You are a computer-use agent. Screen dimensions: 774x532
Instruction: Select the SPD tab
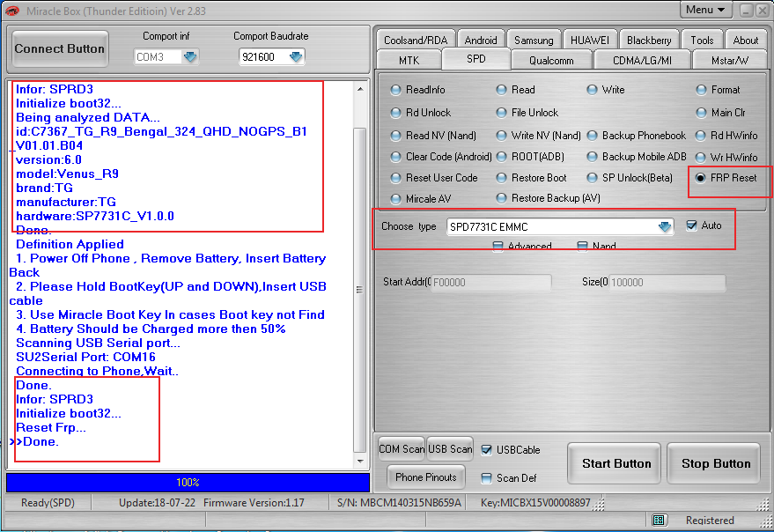pos(475,59)
